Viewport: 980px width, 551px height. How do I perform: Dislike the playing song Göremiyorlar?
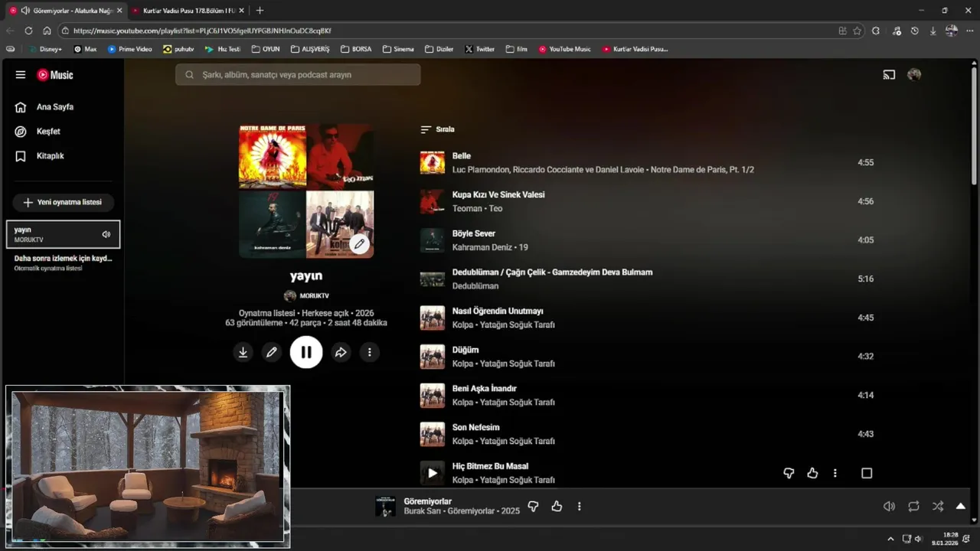[534, 506]
